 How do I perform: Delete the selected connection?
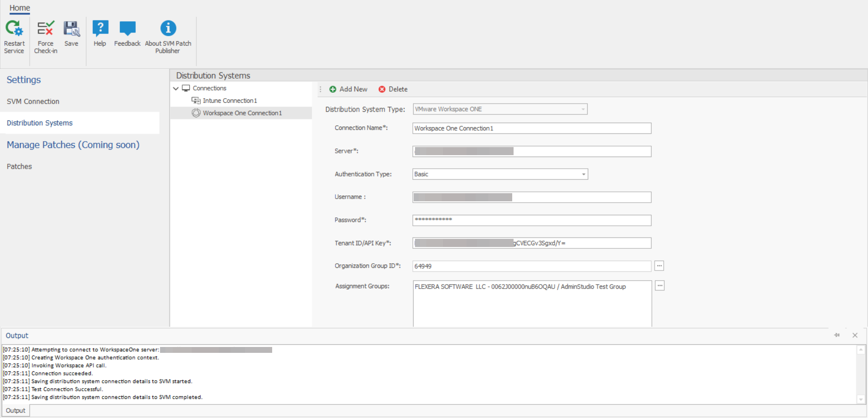coord(393,89)
